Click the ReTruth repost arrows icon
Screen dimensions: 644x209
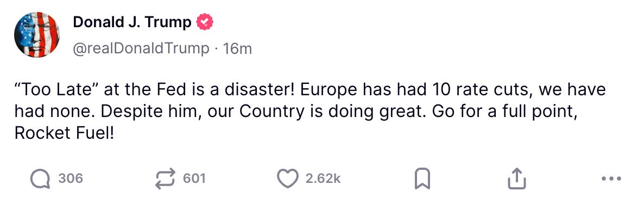click(x=165, y=179)
